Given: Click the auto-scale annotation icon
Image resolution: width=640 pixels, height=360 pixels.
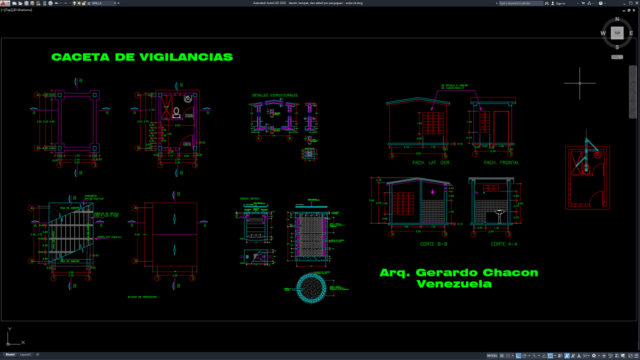Looking at the screenshot, I should coord(573,356).
